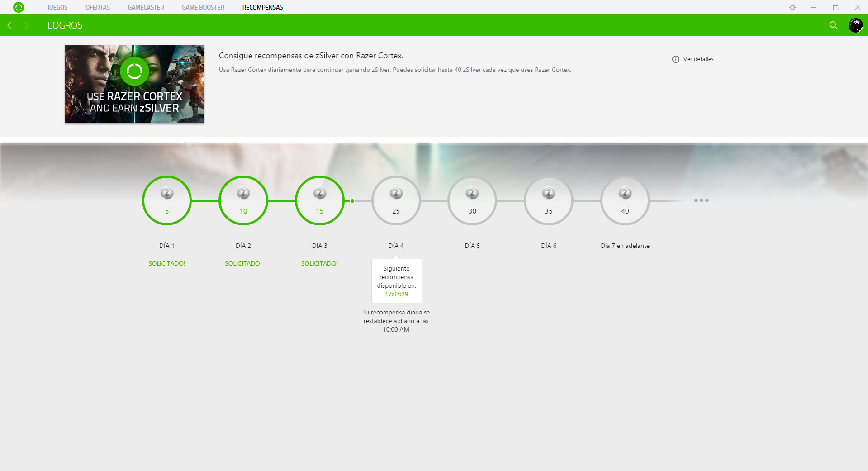868x471 pixels.
Task: Select the 35 zSilver Day 6 reward circle
Action: pos(549,200)
